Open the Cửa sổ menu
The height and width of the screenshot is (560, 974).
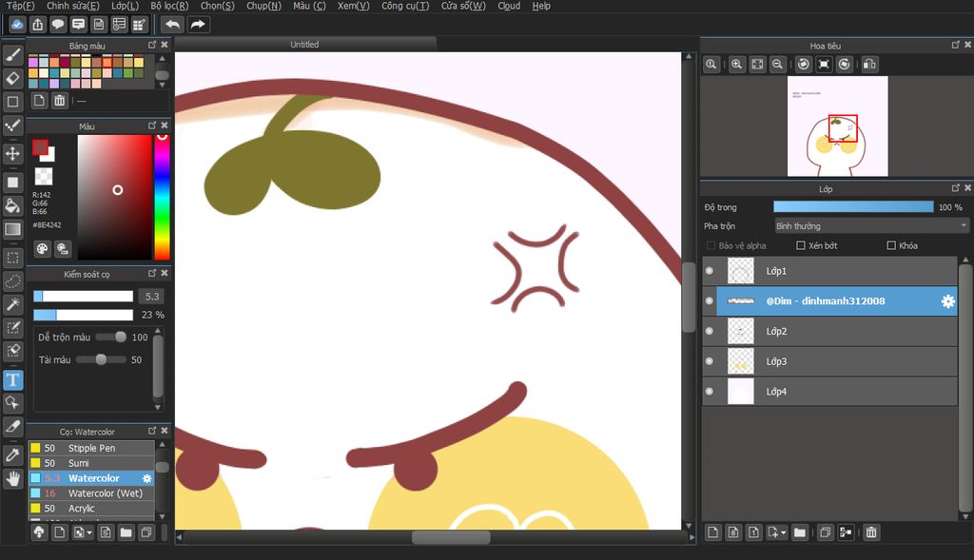tap(463, 7)
